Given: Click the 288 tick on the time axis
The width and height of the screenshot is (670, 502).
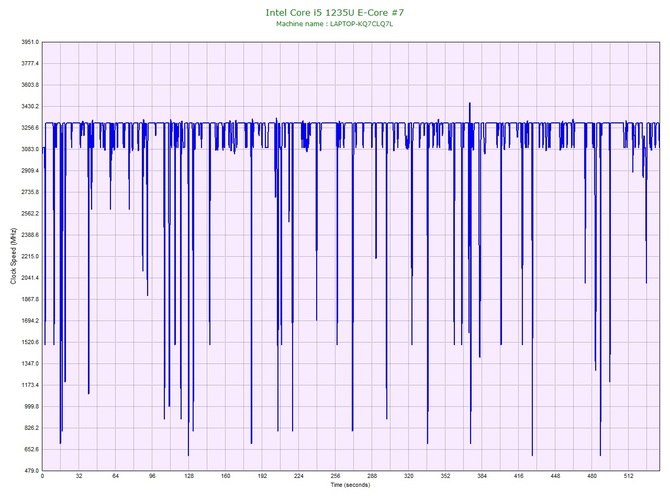Looking at the screenshot, I should coord(372,476).
